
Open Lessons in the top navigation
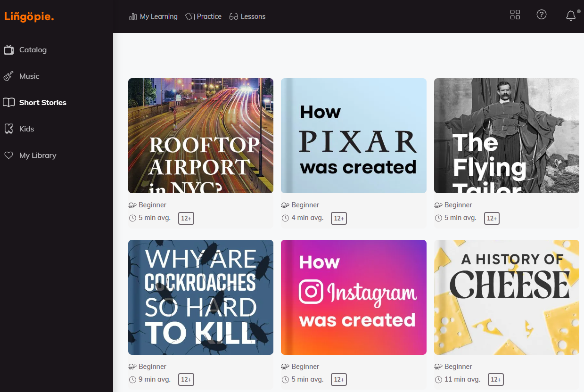[x=247, y=16]
